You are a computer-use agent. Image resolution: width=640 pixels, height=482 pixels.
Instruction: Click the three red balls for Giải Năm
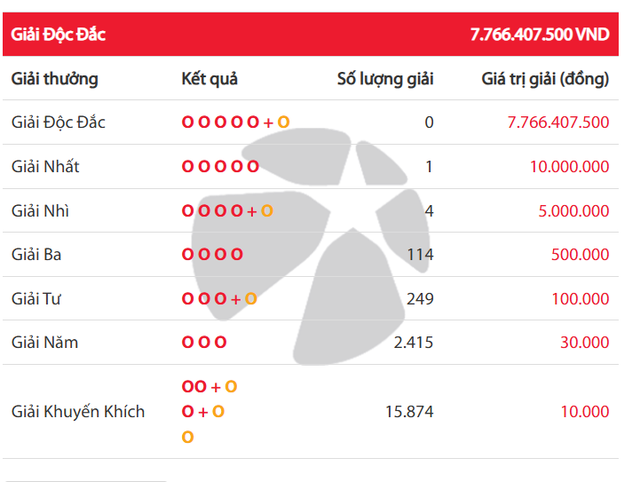click(204, 343)
